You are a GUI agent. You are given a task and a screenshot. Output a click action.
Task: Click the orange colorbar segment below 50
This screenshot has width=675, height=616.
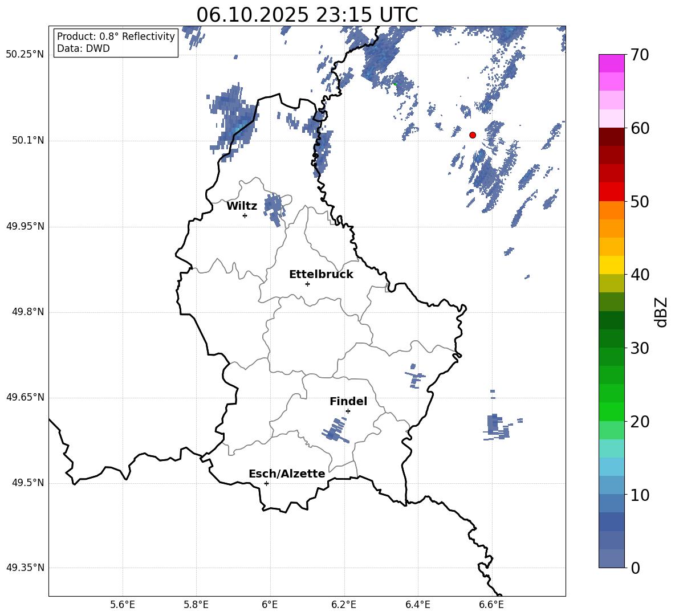click(x=611, y=210)
